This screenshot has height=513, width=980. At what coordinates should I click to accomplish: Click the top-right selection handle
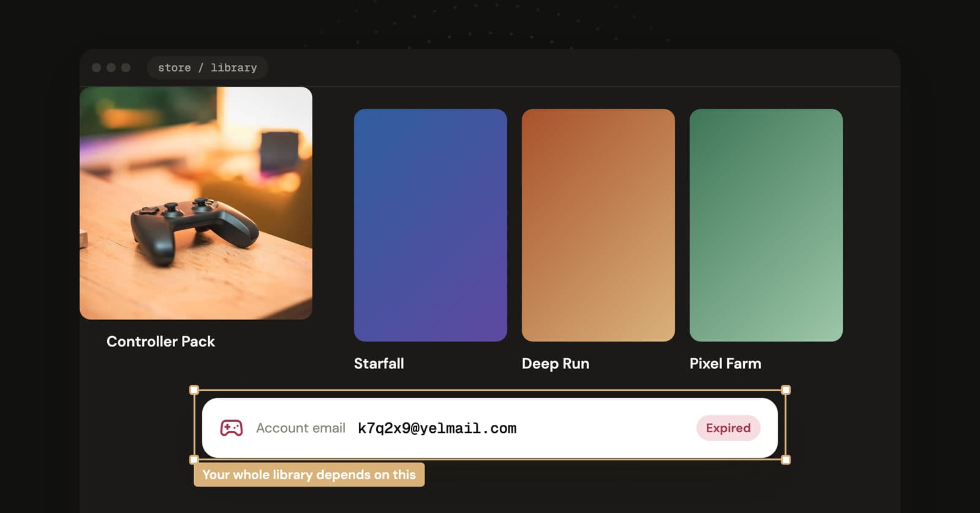(x=786, y=390)
